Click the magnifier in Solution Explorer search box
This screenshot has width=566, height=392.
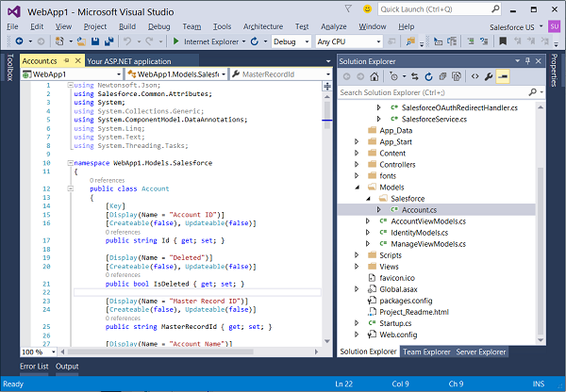click(533, 92)
